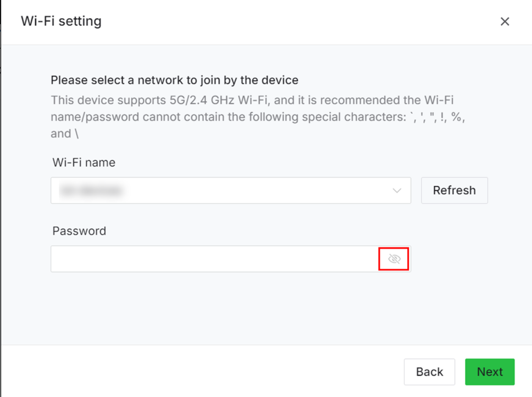
Task: Go to the Next step
Action: [490, 372]
